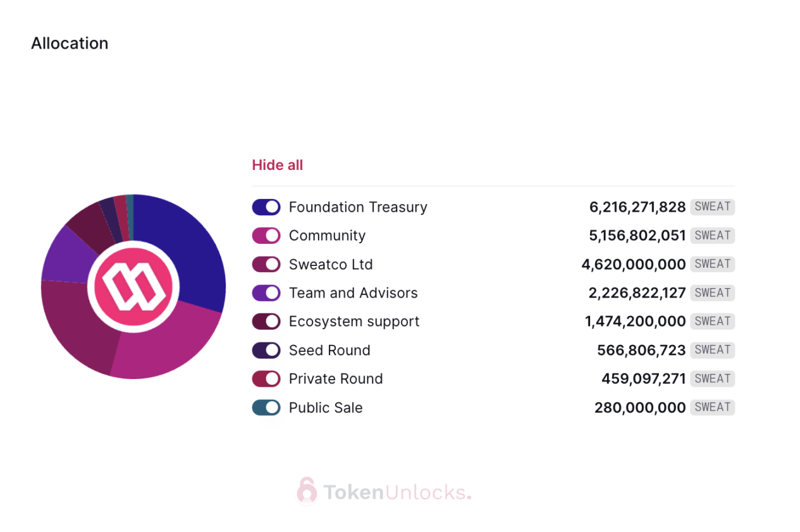This screenshot has width=800, height=532.
Task: Toggle visibility of Ecosystem support
Action: coord(266,321)
